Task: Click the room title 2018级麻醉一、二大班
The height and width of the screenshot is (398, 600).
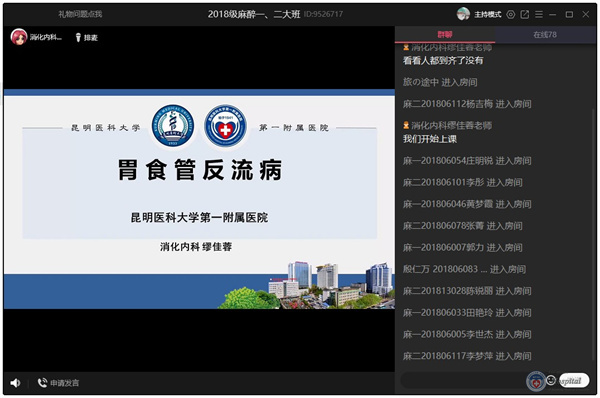Action: pyautogui.click(x=254, y=14)
